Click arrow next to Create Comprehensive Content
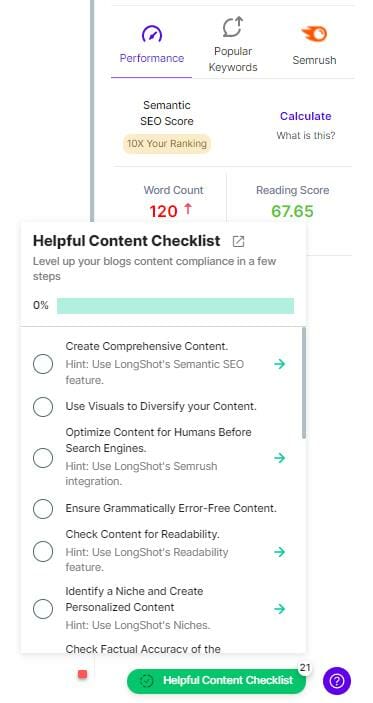This screenshot has height=703, width=373. tap(280, 364)
